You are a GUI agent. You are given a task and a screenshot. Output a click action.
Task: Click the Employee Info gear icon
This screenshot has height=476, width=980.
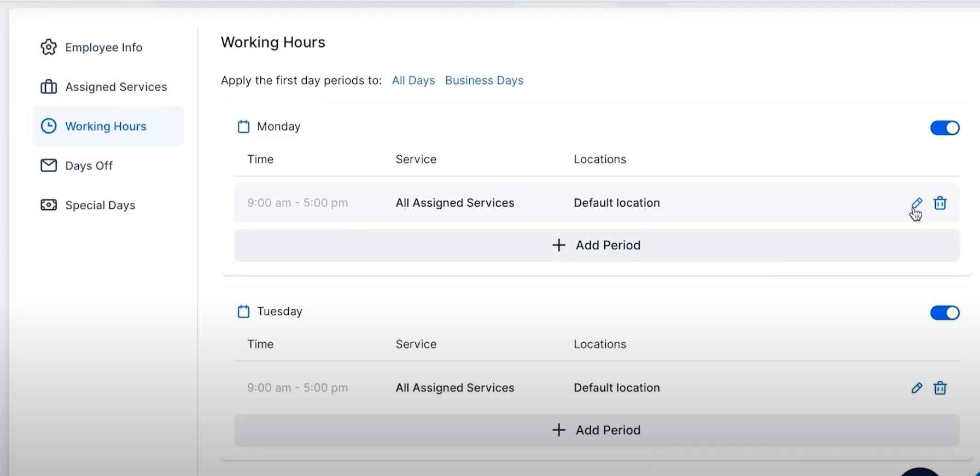(x=49, y=48)
